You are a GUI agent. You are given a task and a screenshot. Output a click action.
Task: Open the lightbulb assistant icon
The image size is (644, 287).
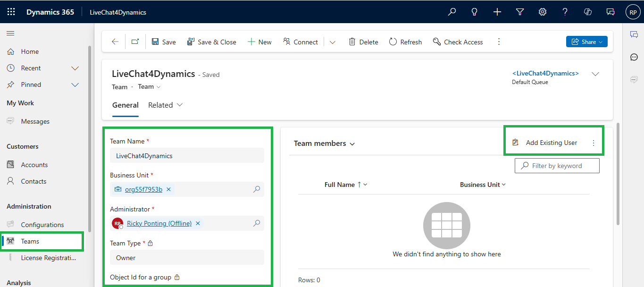(475, 12)
